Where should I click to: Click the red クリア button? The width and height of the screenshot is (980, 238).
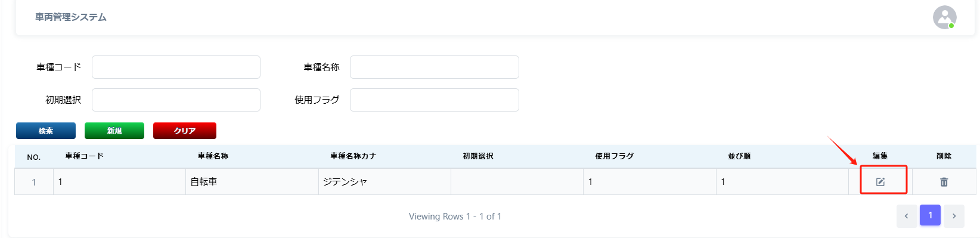[x=185, y=131]
